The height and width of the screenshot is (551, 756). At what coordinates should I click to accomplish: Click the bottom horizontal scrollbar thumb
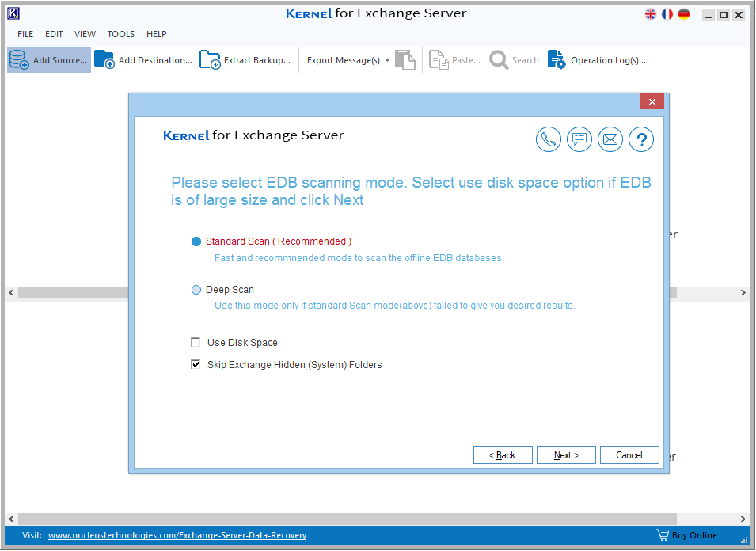348,519
